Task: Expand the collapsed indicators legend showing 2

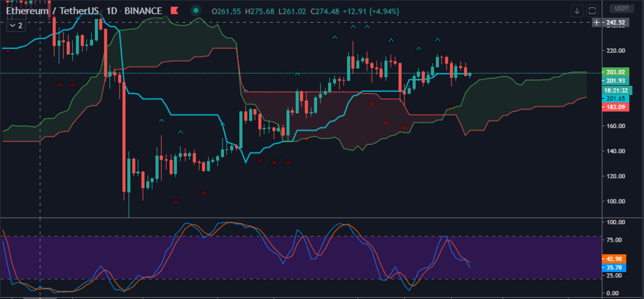Action: click(x=16, y=26)
